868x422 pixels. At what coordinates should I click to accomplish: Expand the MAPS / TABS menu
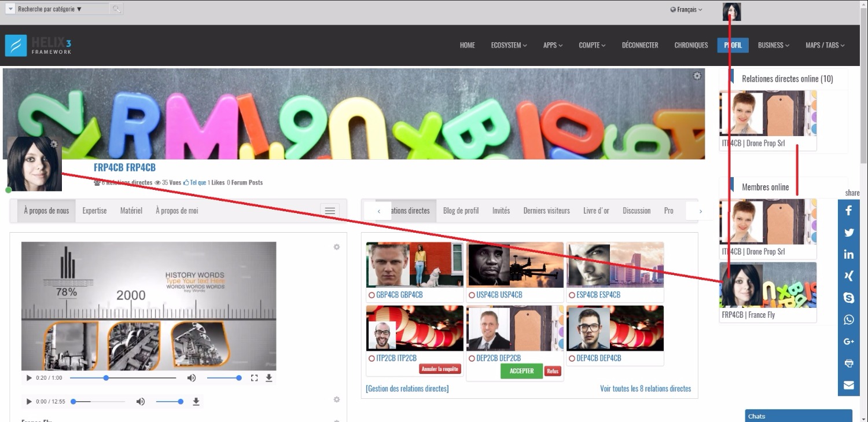click(825, 45)
